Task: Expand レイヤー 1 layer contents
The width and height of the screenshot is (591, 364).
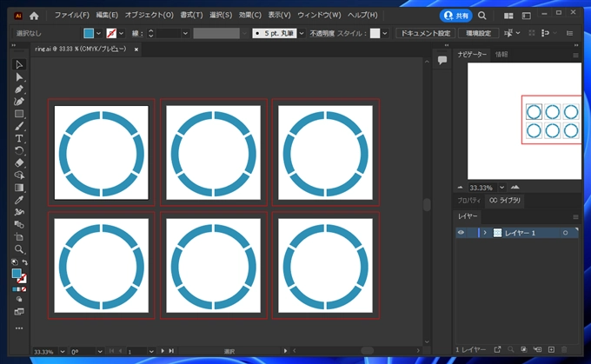Action: click(x=485, y=233)
